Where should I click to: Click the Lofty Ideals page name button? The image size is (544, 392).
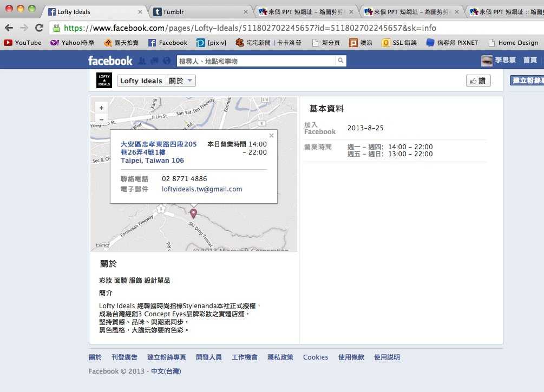coord(141,81)
